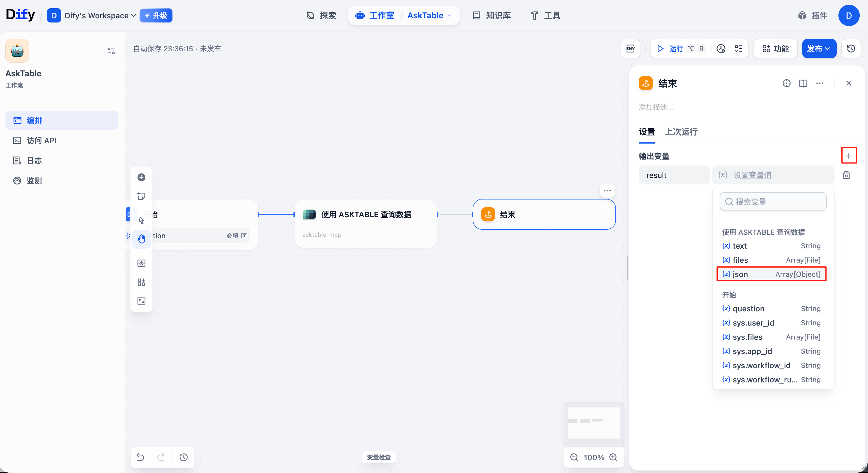This screenshot has height=473, width=868.
Task: Click the undo arrow icon
Action: [x=141, y=458]
